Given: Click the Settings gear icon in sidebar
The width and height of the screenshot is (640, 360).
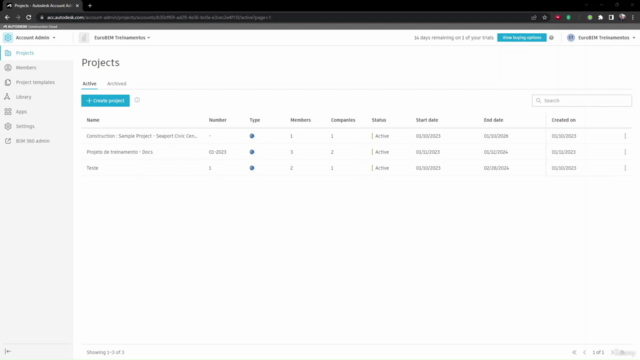Looking at the screenshot, I should coord(8,127).
